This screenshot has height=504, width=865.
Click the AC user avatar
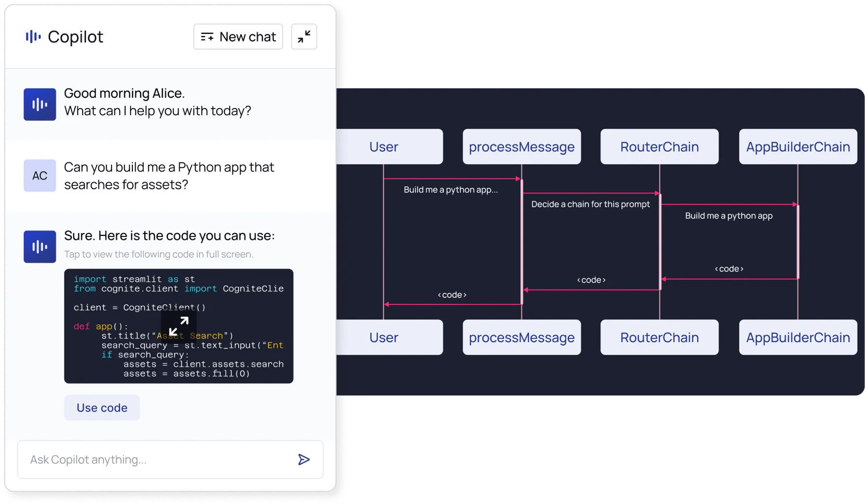(40, 176)
